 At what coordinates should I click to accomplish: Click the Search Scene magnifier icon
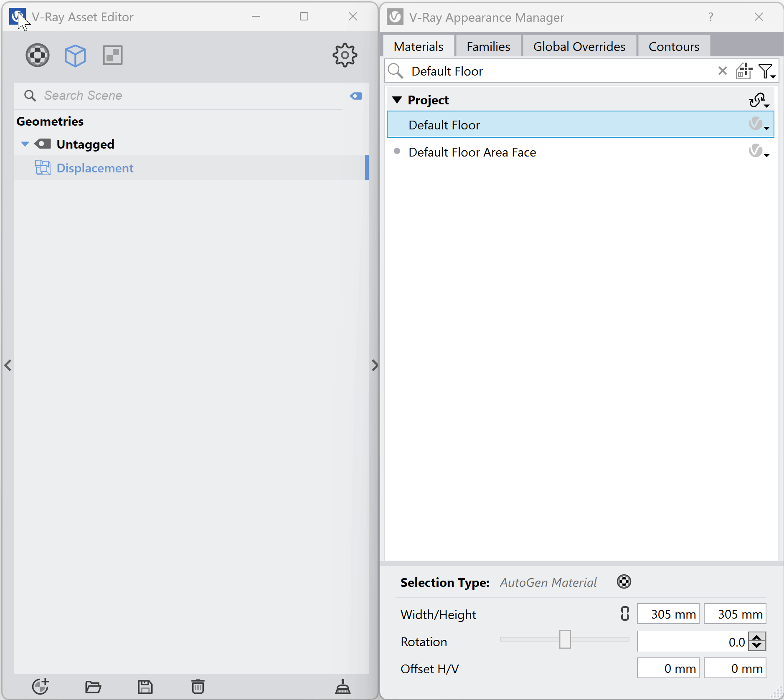(30, 96)
